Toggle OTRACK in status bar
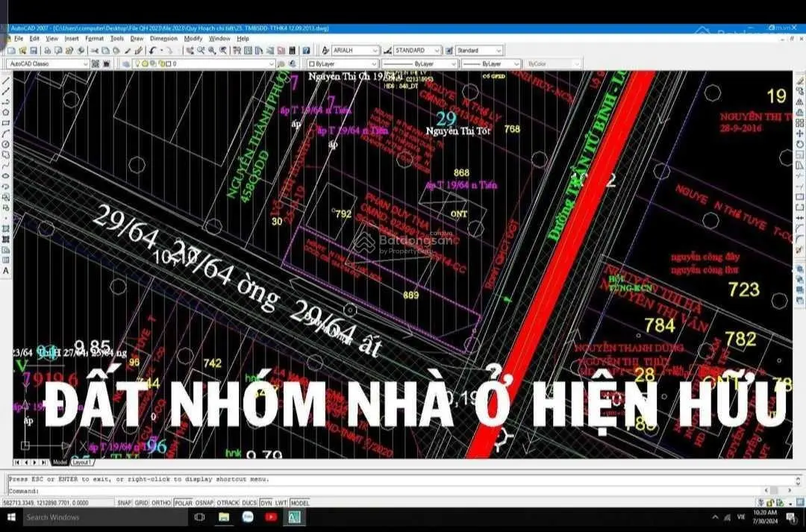Viewport: 806px width, 532px height. (228, 503)
